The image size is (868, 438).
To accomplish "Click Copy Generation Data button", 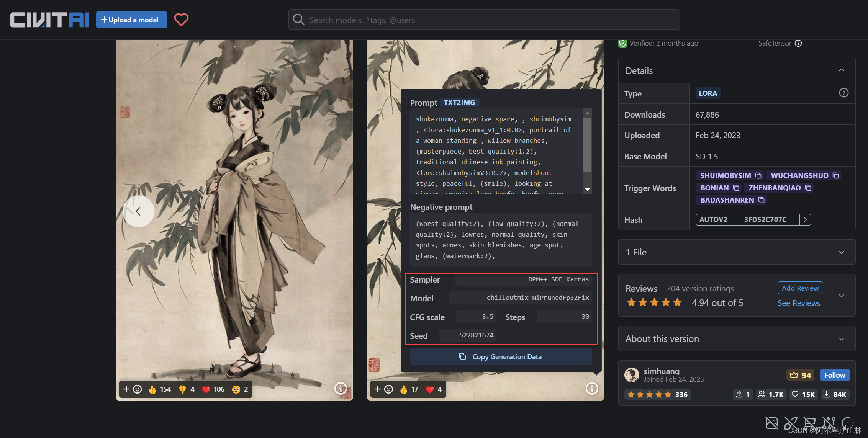I will 501,356.
